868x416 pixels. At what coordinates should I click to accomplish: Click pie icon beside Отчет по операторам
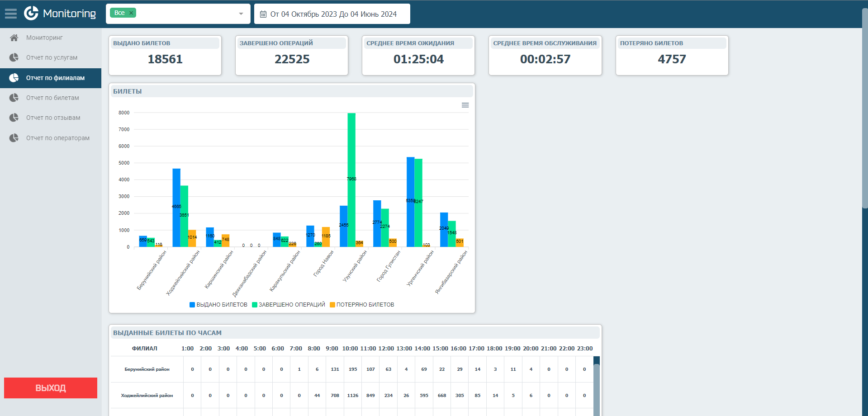coord(14,138)
